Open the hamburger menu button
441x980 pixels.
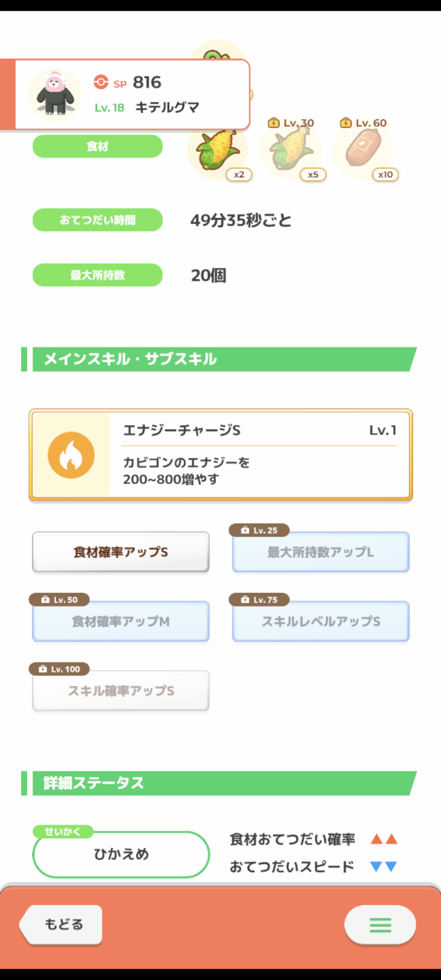380,925
